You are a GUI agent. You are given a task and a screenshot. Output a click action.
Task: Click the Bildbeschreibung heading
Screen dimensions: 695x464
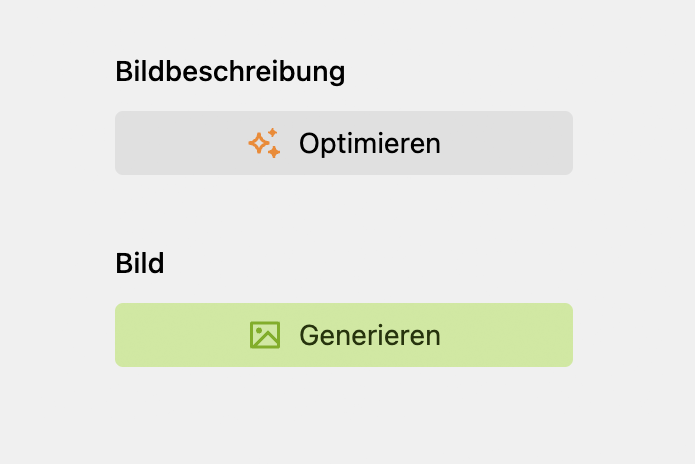click(x=230, y=72)
